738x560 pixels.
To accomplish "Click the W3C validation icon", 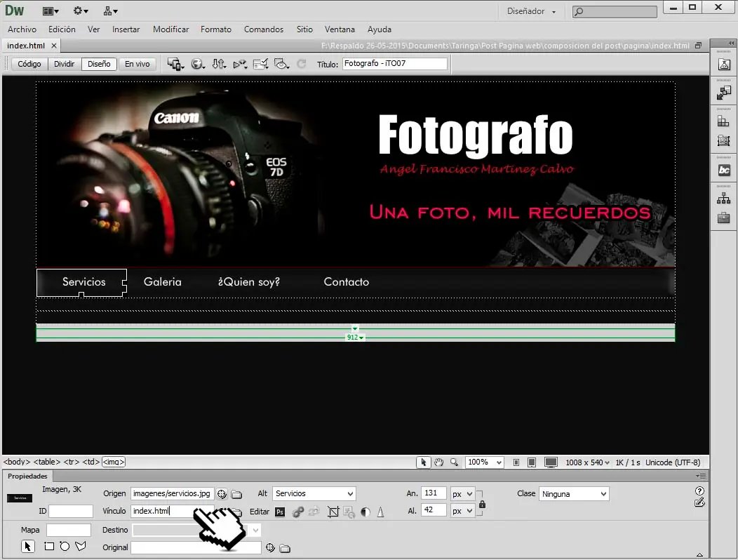I will [x=240, y=64].
